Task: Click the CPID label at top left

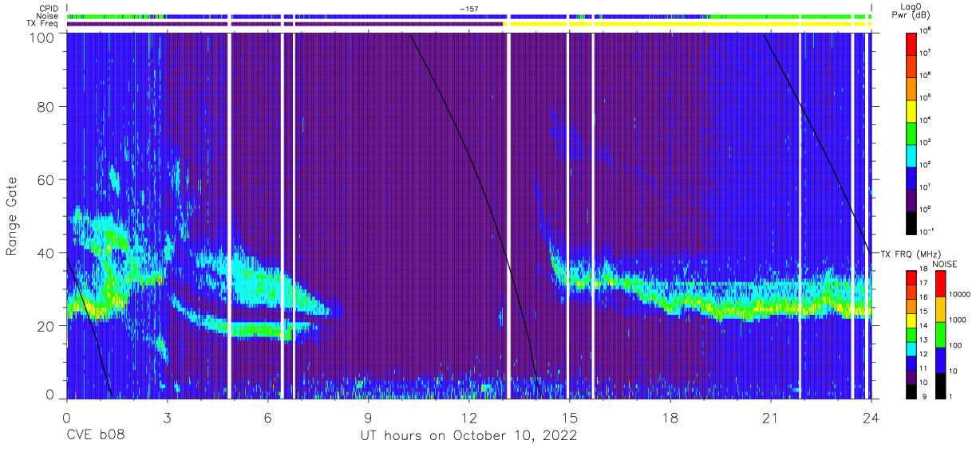Action: point(48,9)
